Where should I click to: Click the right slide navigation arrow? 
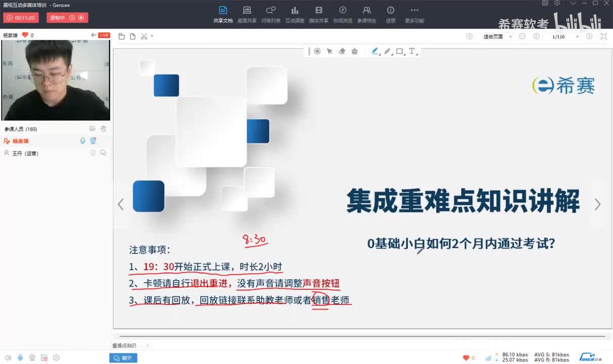598,204
